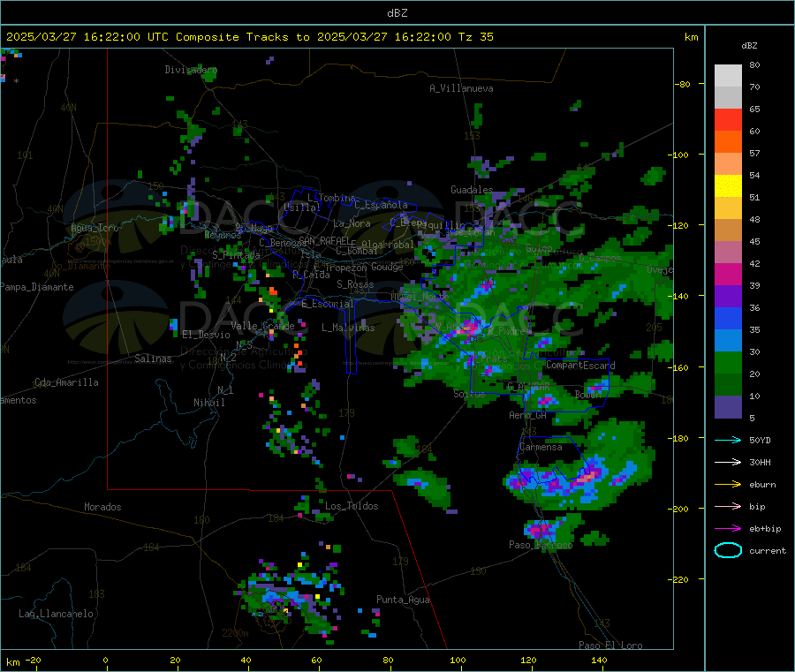
Task: Click the 'Morados' map label
Action: click(102, 507)
